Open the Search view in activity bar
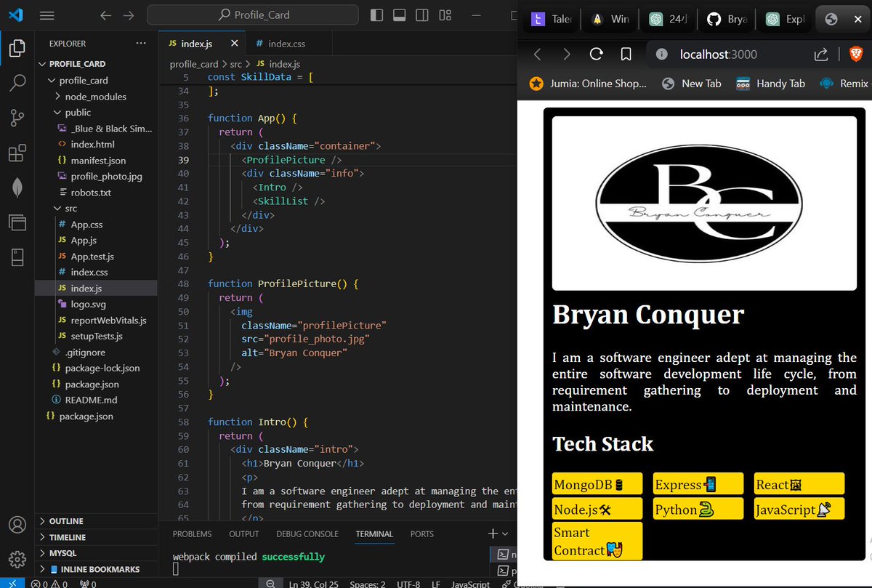This screenshot has width=872, height=588. pyautogui.click(x=17, y=82)
